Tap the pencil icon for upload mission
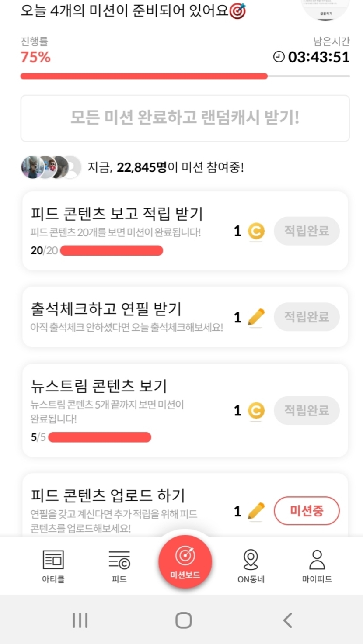363x644 pixels. (x=256, y=511)
